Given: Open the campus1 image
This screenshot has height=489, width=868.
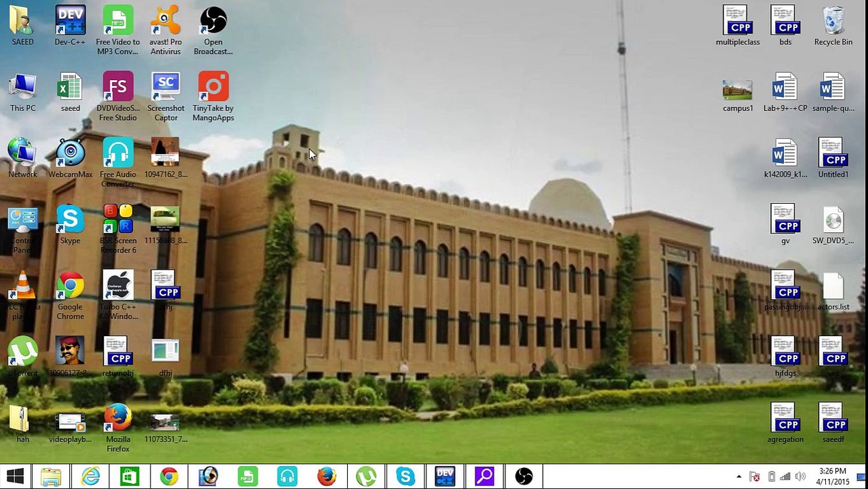Looking at the screenshot, I should tap(738, 95).
